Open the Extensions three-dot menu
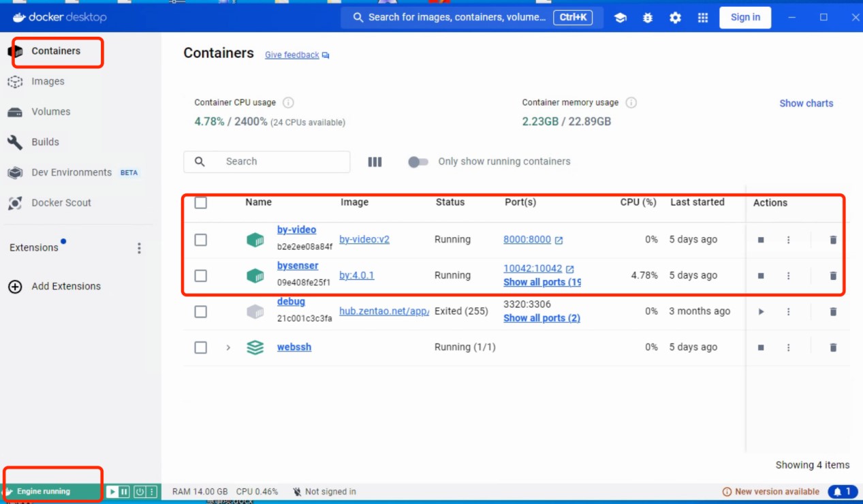Image resolution: width=863 pixels, height=504 pixels. pyautogui.click(x=139, y=248)
